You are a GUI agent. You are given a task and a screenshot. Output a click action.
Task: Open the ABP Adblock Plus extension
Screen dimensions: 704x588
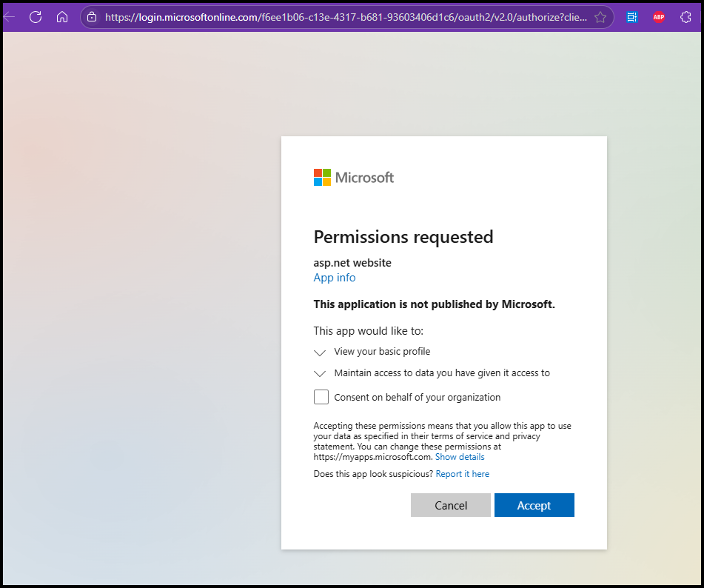[x=658, y=17]
